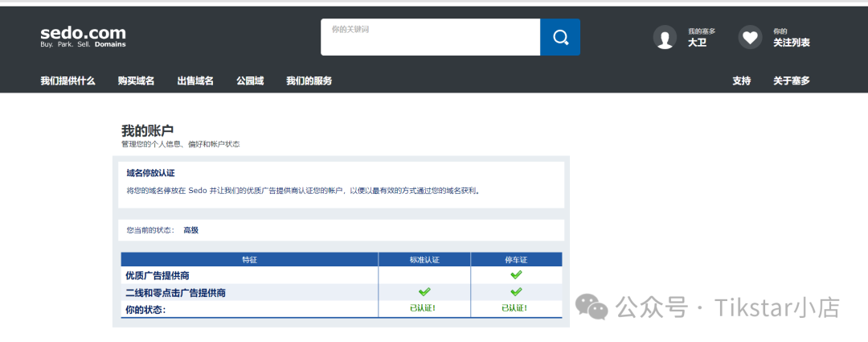
Task: Click the 二线和零点击 checkmark under 标准认证
Action: pos(424,292)
